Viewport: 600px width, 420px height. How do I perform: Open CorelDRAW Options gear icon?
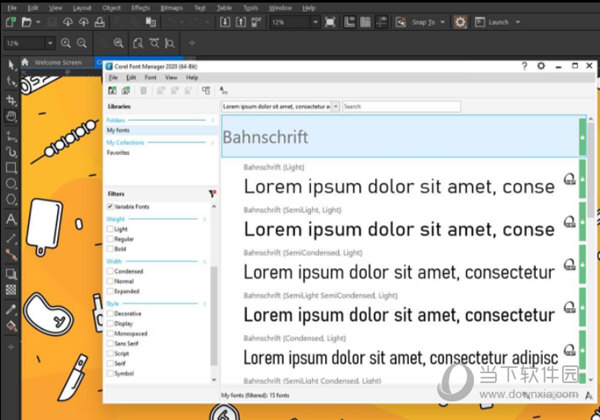(460, 22)
